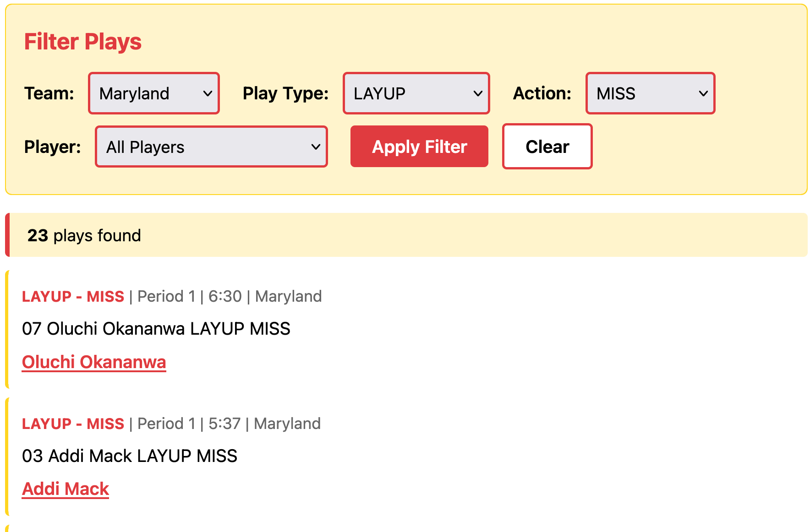Click the Action field label
This screenshot has height=532, width=810.
[x=542, y=93]
